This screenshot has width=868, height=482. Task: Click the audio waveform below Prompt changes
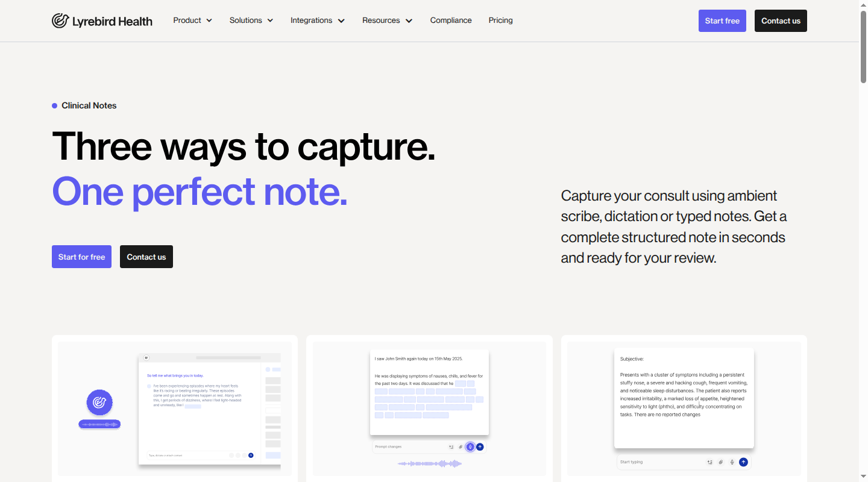pos(429,463)
